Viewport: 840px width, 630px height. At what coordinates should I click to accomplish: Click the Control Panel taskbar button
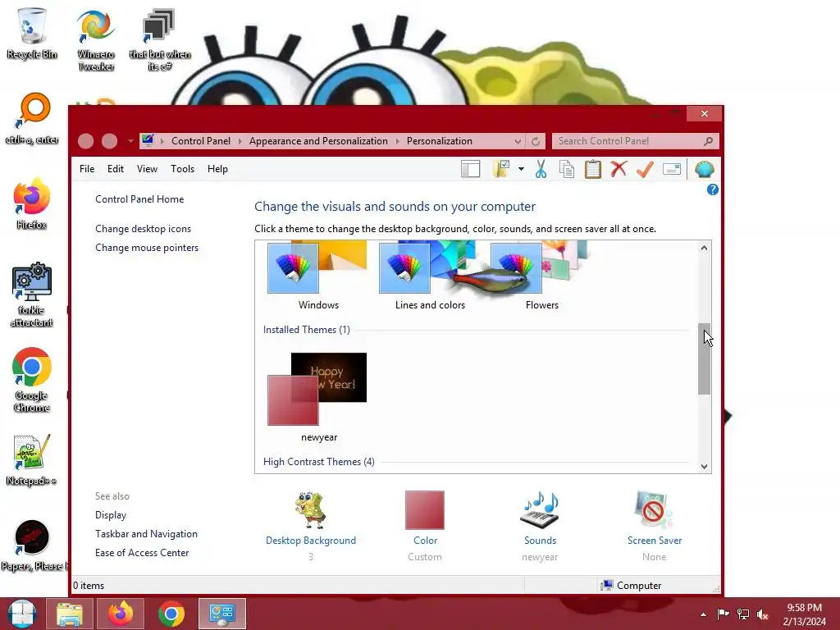[222, 614]
